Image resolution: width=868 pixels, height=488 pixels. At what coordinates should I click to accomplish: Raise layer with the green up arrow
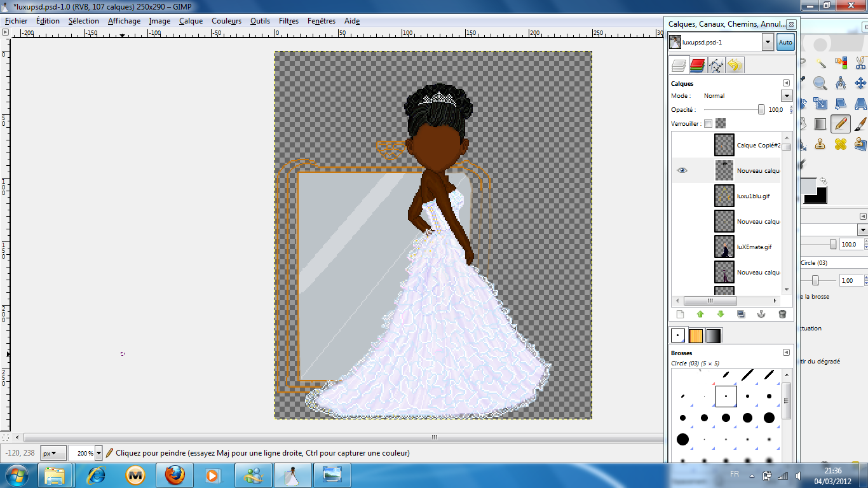coord(700,314)
